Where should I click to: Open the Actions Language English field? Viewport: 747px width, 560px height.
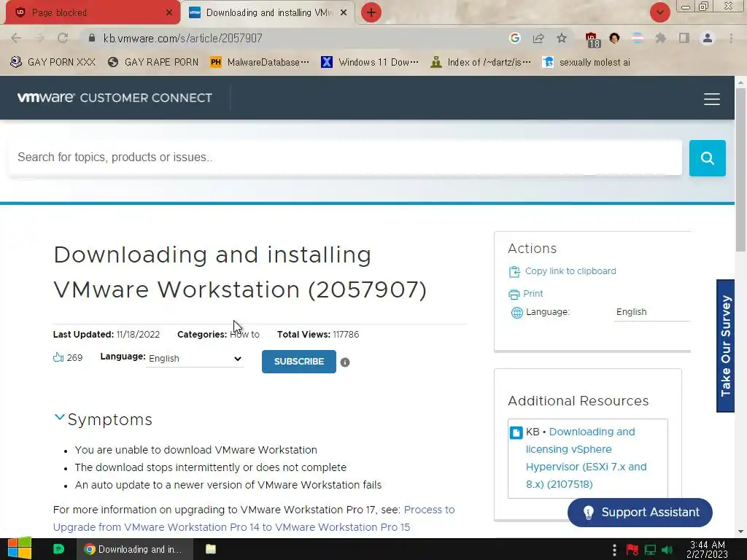point(651,312)
